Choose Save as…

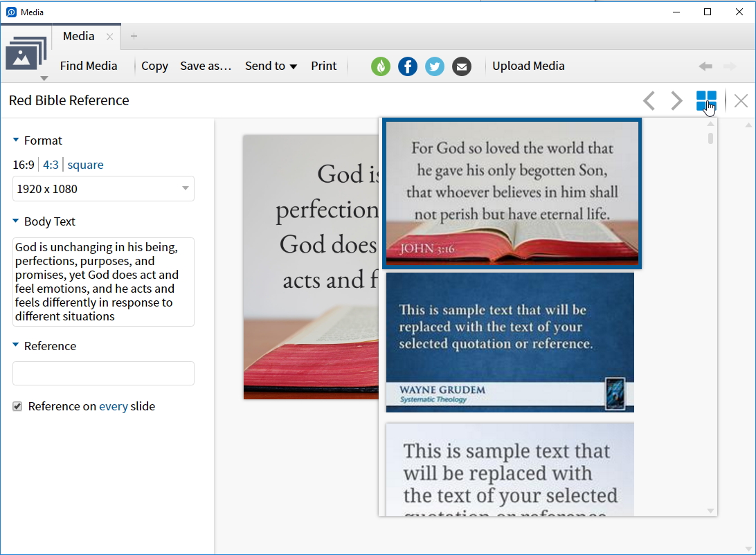(x=206, y=66)
